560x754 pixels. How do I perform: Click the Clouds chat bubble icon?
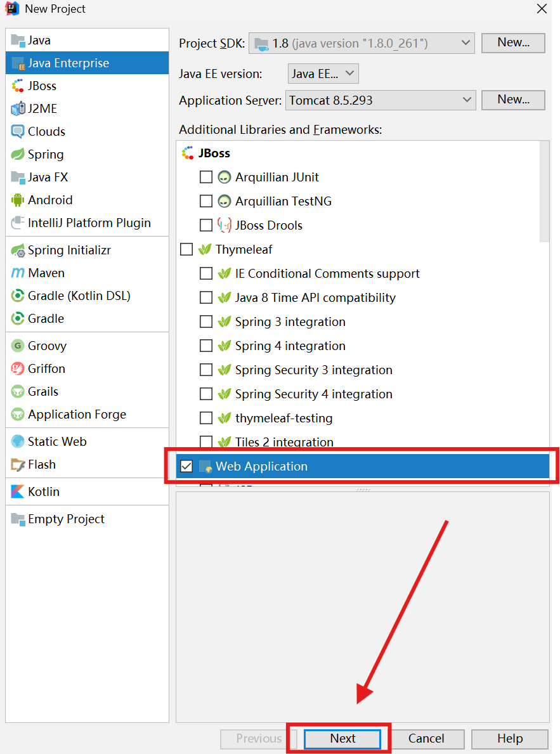[x=18, y=132]
